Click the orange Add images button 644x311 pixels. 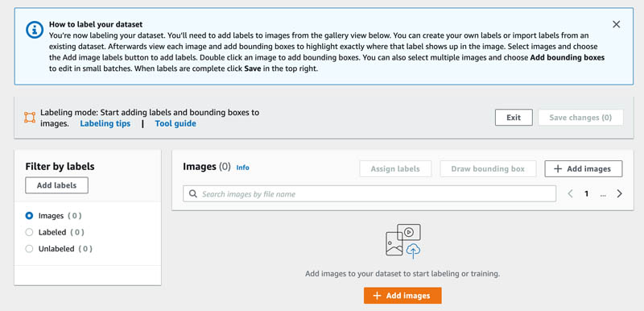point(402,296)
